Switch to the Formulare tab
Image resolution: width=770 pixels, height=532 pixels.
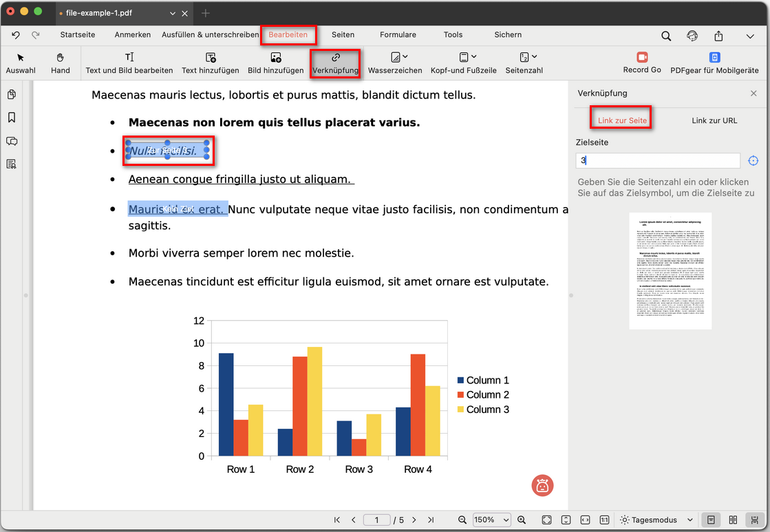398,34
